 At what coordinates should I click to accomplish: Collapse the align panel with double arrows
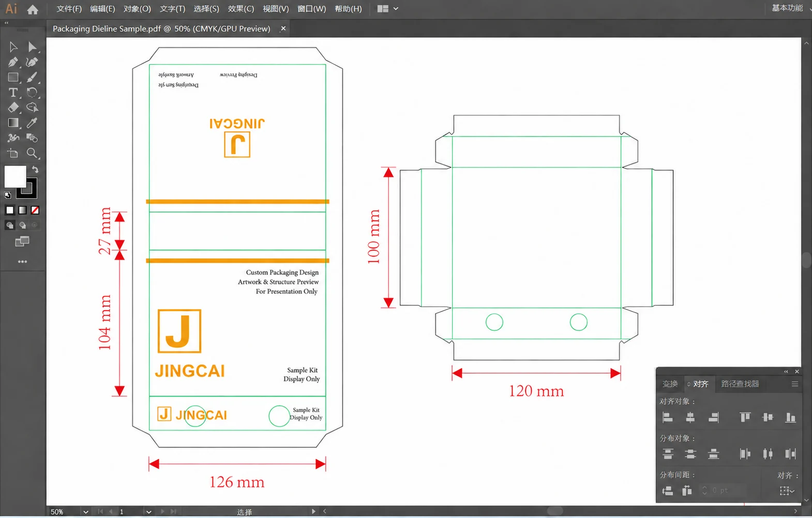coord(786,371)
